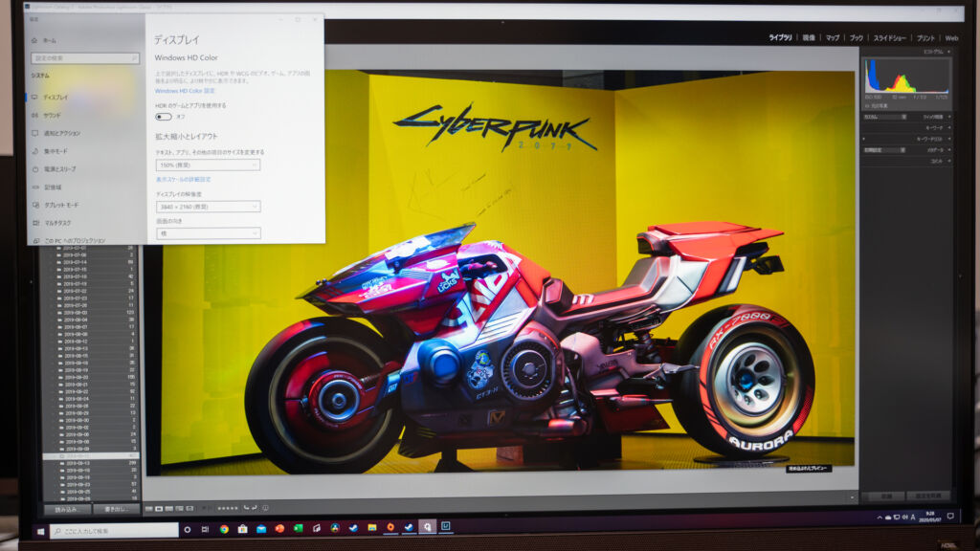The image size is (980, 551).
Task: Click the Windows Start button
Action: click(41, 532)
